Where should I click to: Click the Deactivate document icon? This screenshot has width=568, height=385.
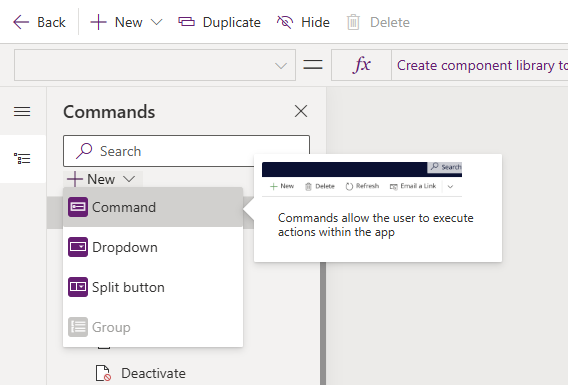click(x=103, y=373)
